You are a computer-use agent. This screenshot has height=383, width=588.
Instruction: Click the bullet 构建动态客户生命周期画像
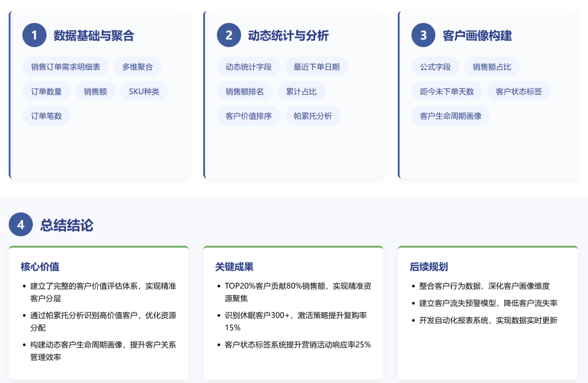tap(103, 351)
